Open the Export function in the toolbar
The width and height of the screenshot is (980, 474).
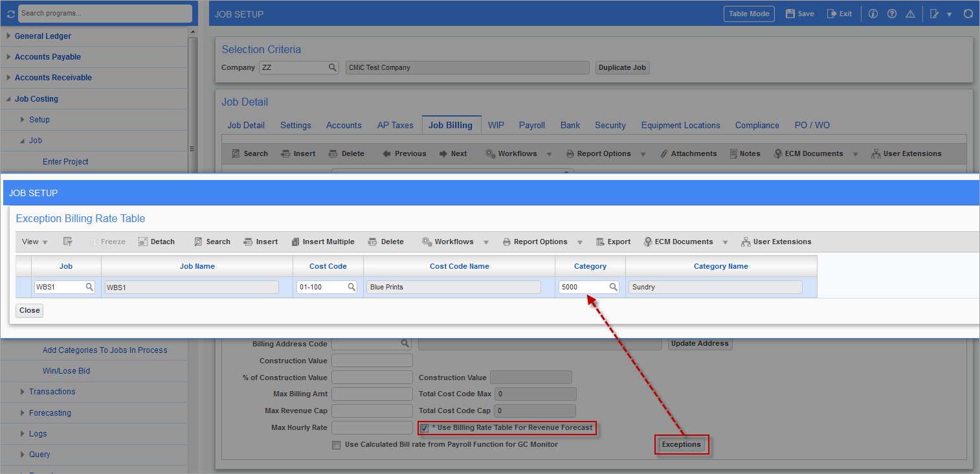click(613, 242)
